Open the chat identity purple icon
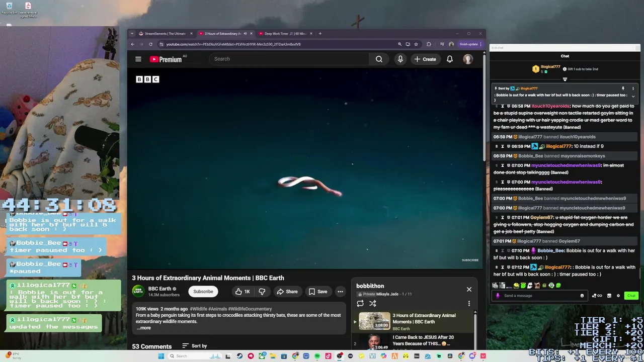Screen dimensions: 644x362 498,296
